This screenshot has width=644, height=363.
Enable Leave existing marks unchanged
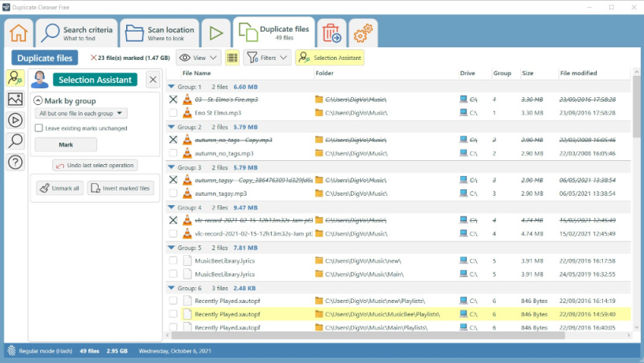click(x=39, y=128)
